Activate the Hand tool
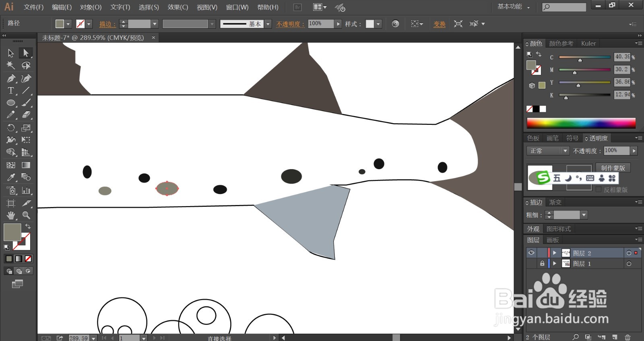The image size is (644, 341). point(11,215)
